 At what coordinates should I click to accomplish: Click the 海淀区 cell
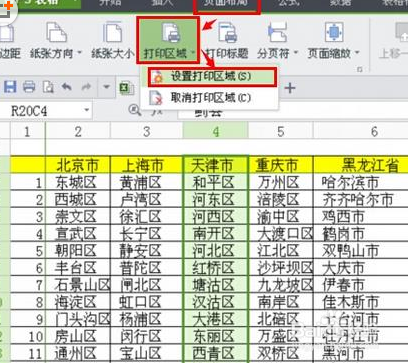[x=78, y=302]
